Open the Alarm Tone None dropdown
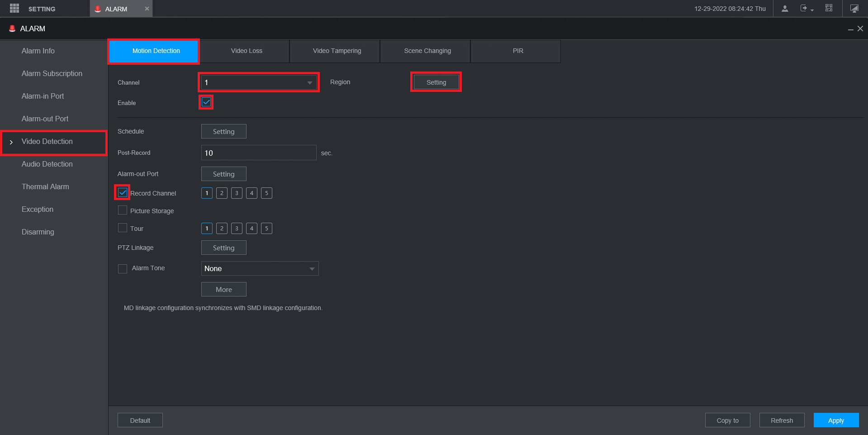The height and width of the screenshot is (435, 868). click(x=260, y=268)
